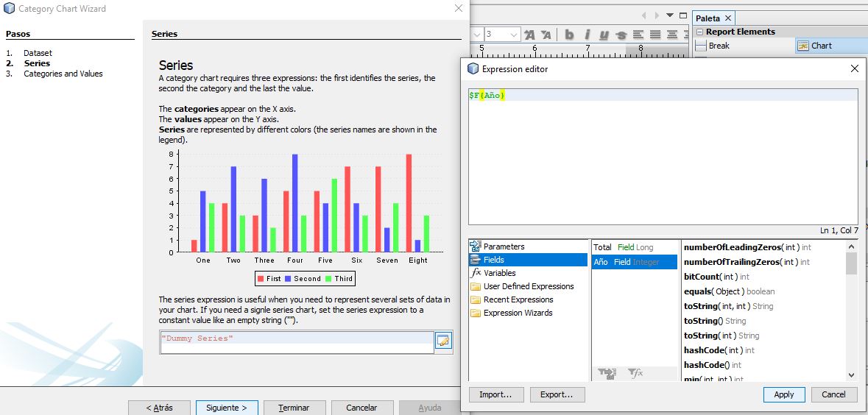Viewport: 868px width, 415px height.
Task: Select toString( int, int ) method
Action: pos(729,306)
